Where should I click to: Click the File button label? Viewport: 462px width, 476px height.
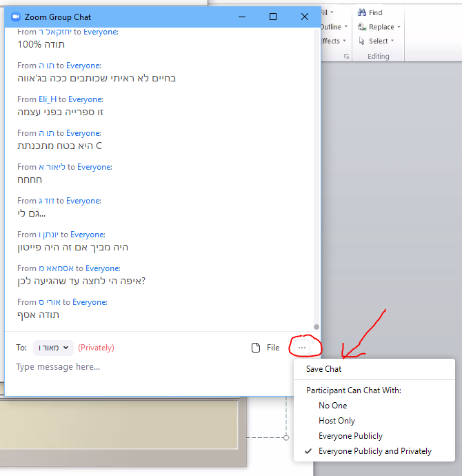pyautogui.click(x=273, y=348)
